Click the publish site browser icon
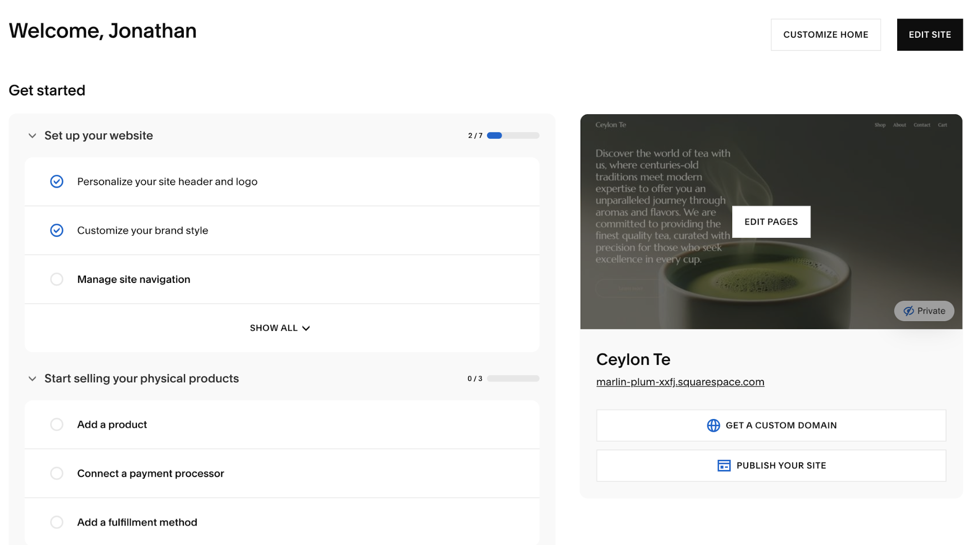This screenshot has height=545, width=980. coord(723,465)
